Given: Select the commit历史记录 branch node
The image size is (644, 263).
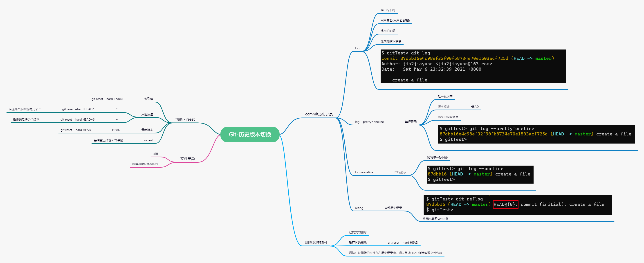Looking at the screenshot, I should [x=319, y=114].
